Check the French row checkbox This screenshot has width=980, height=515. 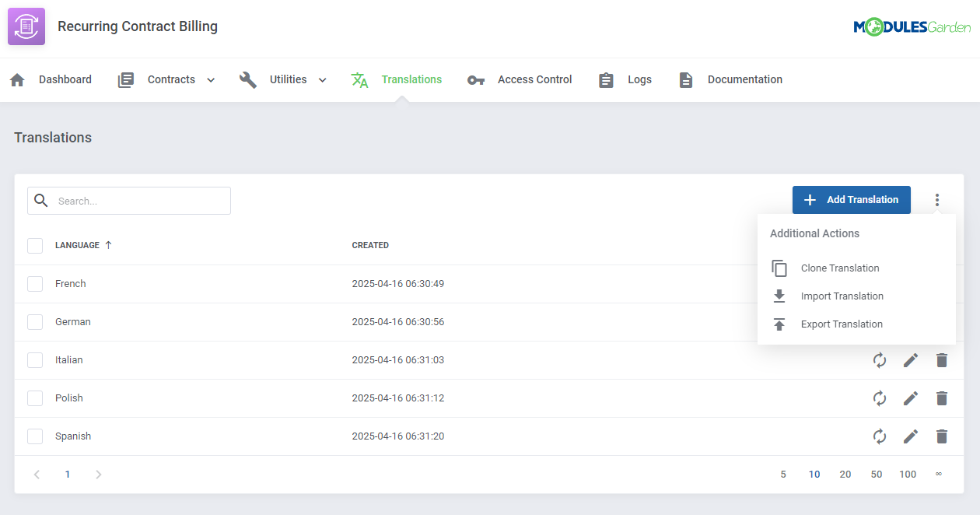(x=35, y=284)
